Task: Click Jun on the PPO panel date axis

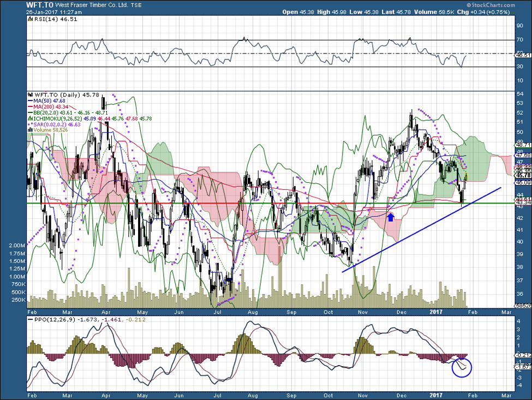Action: [x=178, y=395]
